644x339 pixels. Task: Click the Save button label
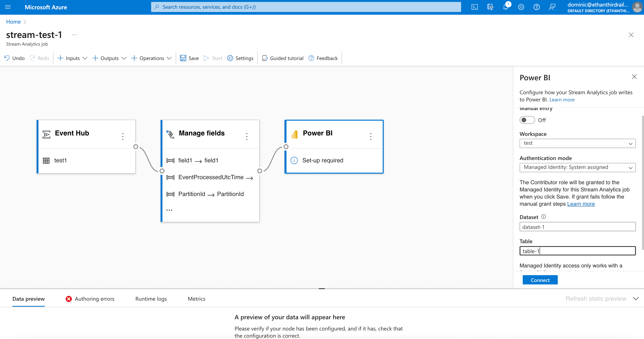194,58
